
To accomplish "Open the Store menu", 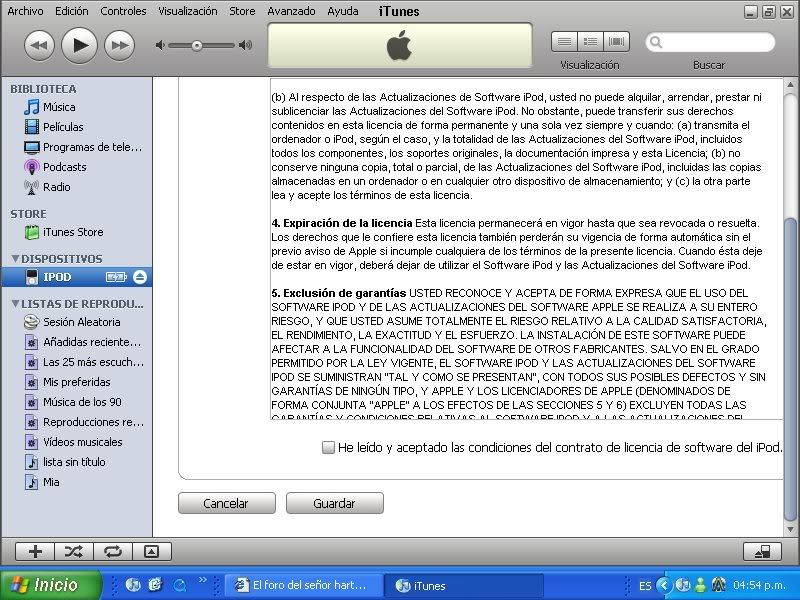I will point(242,11).
